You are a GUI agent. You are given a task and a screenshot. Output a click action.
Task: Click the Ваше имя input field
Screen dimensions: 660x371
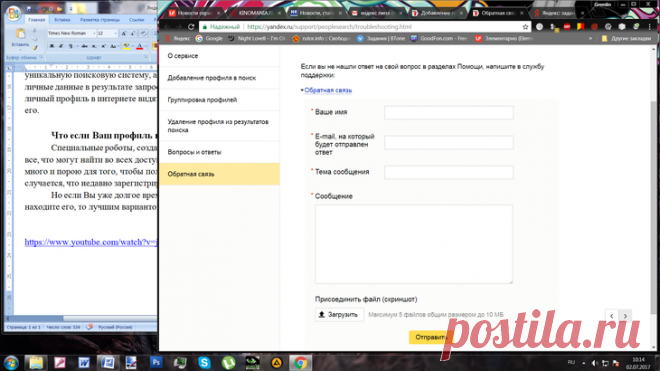(449, 112)
